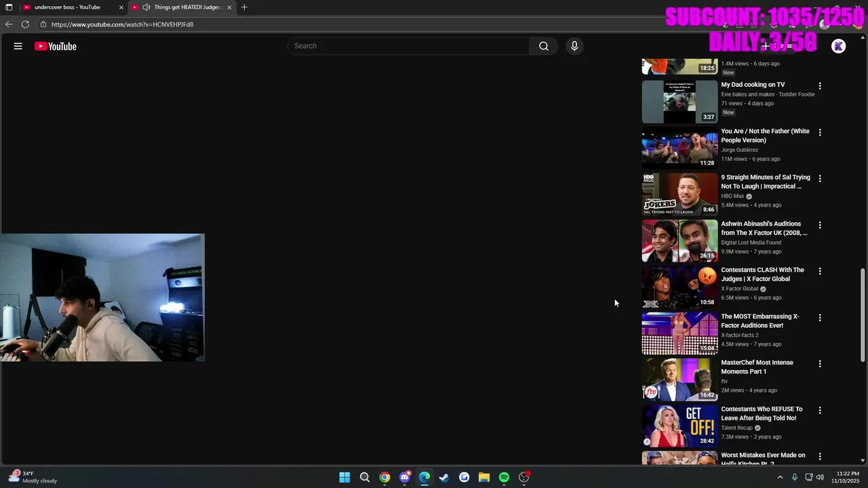Open options for 'MasterChef Most Intense Moments'
The image size is (868, 488).
(x=820, y=364)
